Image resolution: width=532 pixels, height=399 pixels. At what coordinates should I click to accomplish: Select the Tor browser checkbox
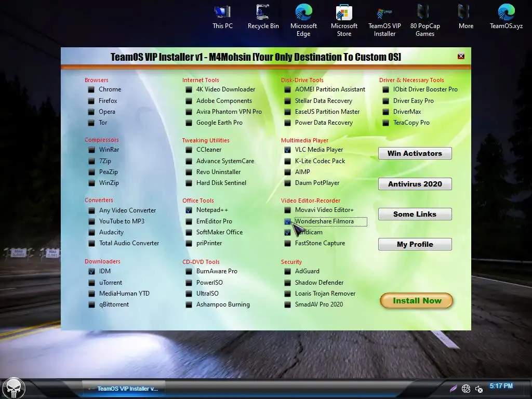coord(91,123)
